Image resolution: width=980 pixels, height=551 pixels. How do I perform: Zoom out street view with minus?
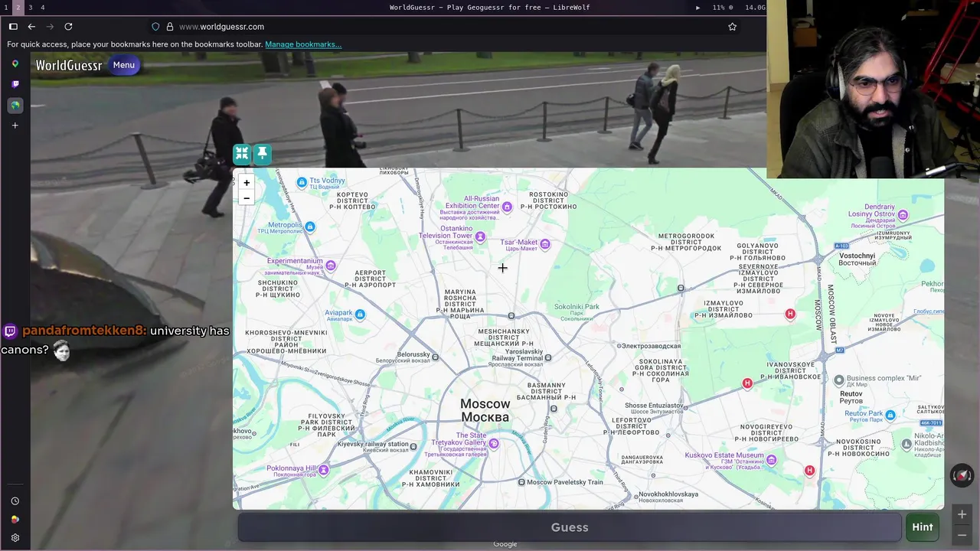962,535
